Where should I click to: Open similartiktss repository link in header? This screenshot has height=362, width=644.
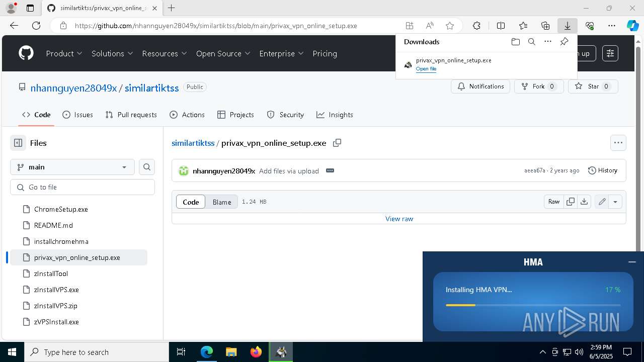click(151, 88)
